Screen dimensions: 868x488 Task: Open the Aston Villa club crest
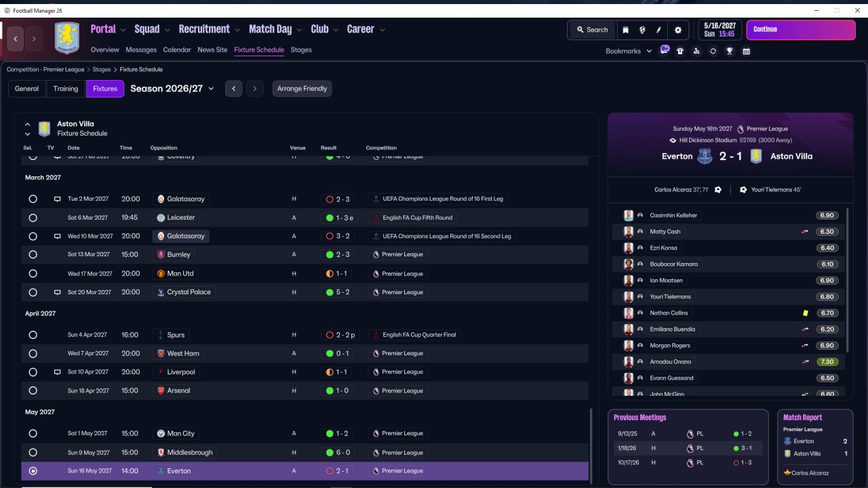pos(66,39)
